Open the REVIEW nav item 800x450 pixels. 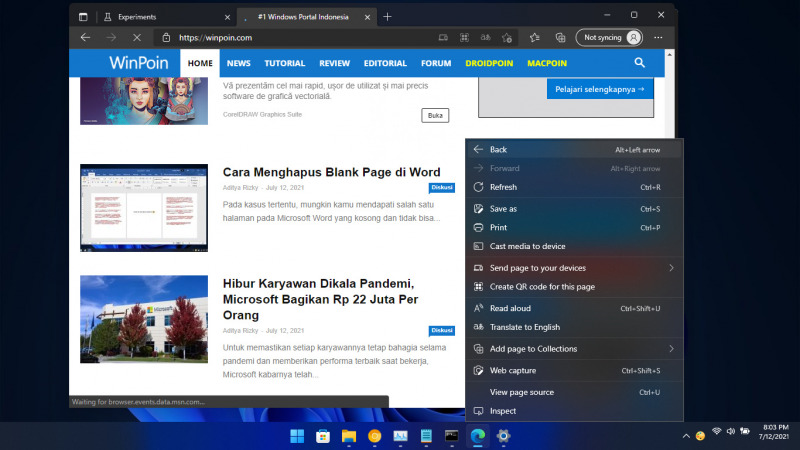[x=335, y=63]
